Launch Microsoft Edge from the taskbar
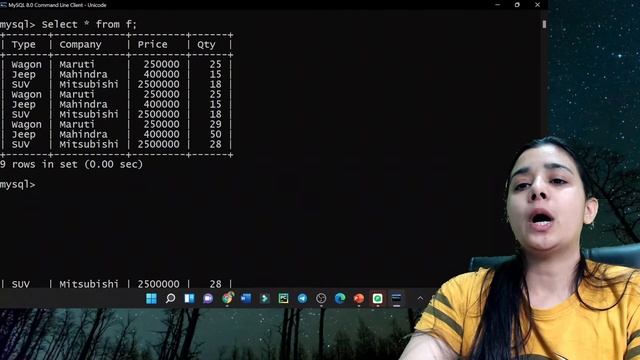 [x=340, y=298]
